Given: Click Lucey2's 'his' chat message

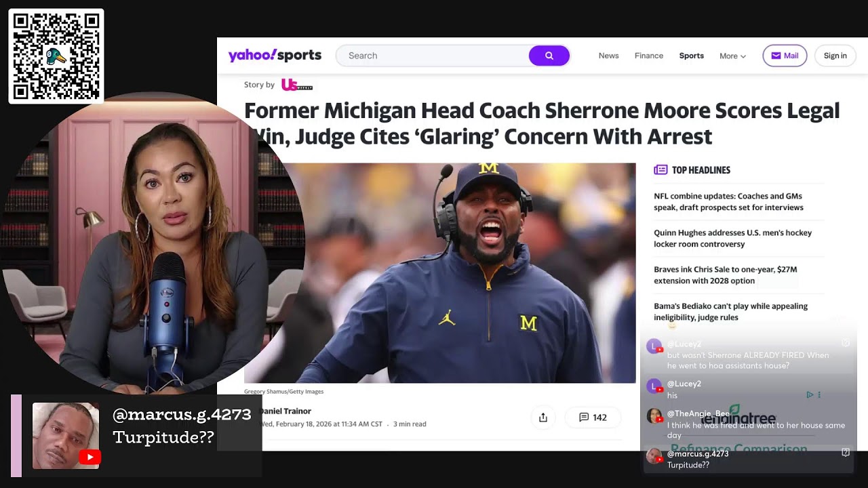Looking at the screenshot, I should pos(672,396).
